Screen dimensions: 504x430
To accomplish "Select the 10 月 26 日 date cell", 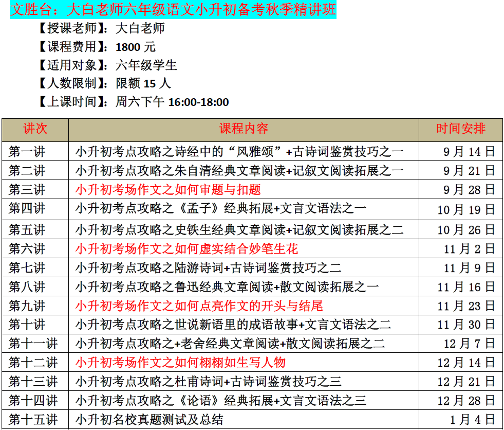I will [x=466, y=229].
